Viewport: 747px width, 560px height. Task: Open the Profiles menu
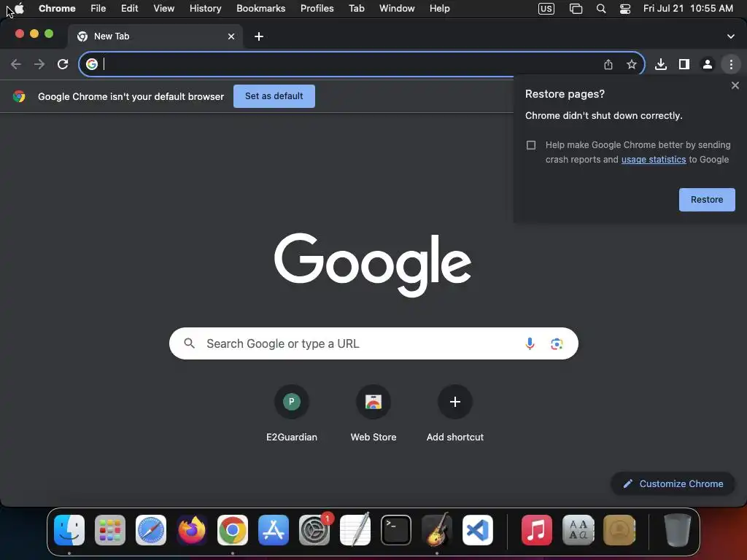tap(317, 8)
